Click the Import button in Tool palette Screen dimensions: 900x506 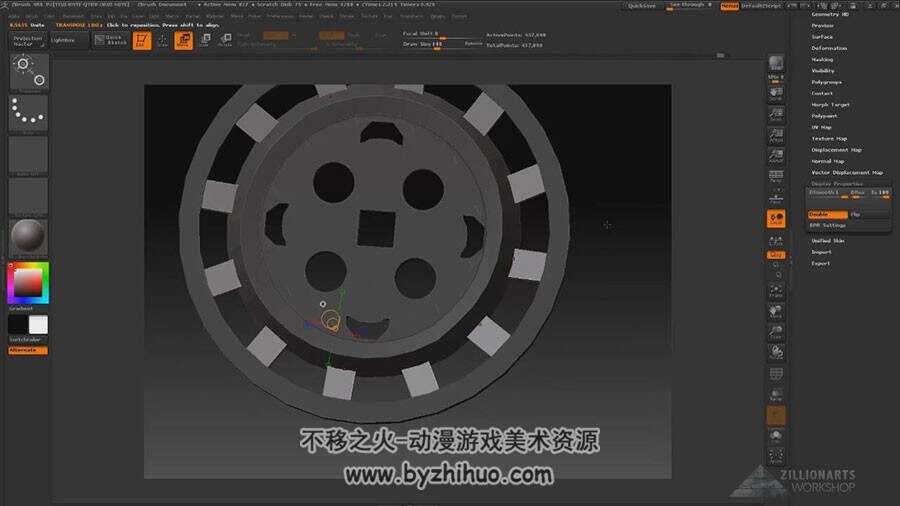click(821, 252)
